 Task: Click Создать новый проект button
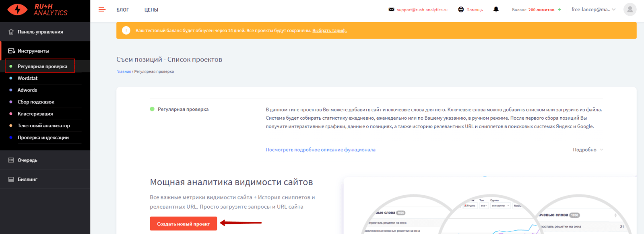(x=183, y=224)
